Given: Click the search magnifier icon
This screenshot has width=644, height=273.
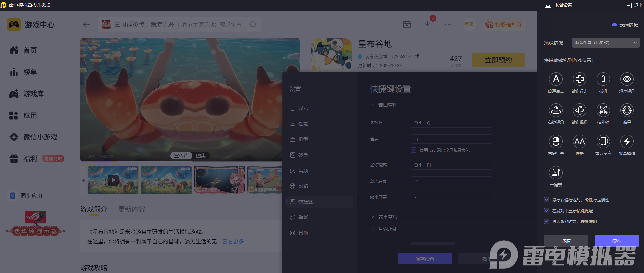Looking at the screenshot, I should coord(253,24).
